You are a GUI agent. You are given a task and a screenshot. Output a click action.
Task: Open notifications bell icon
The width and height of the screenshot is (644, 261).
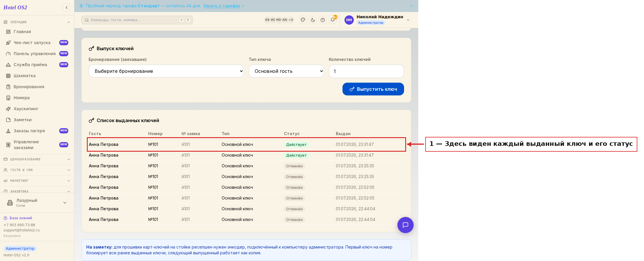(333, 20)
